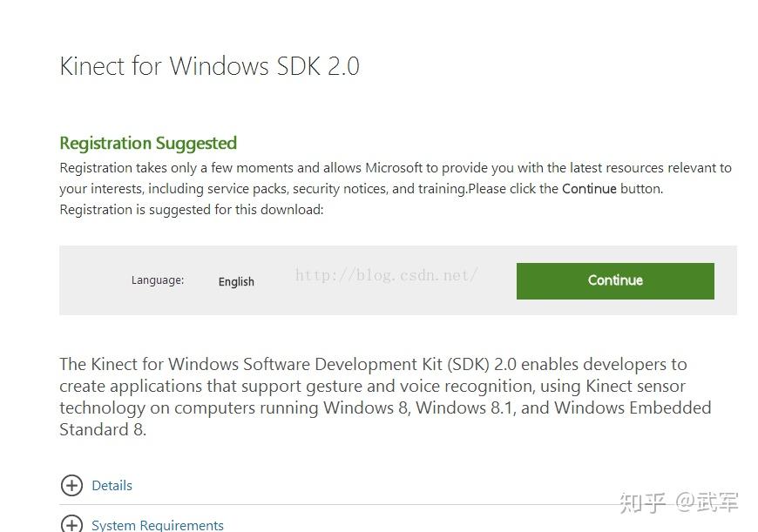Screen dimensions: 758x532
Task: Click the Registration Suggested heading
Action: (148, 143)
